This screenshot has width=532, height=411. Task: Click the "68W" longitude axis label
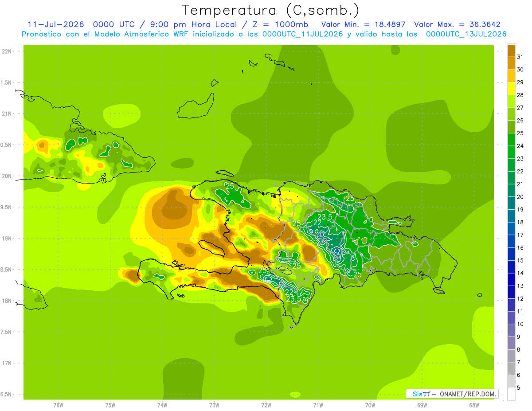pyautogui.click(x=474, y=405)
